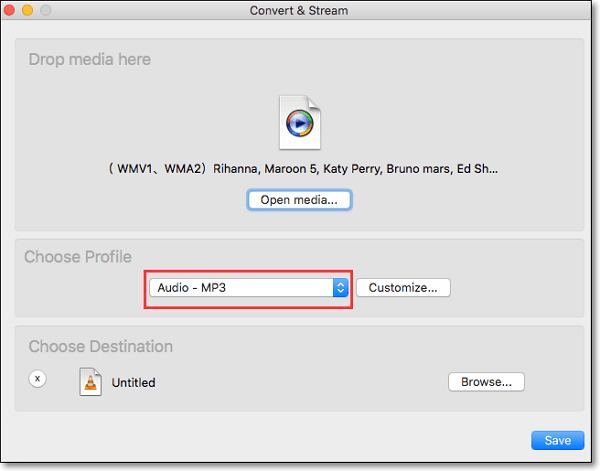Viewport: 600px width, 471px height.
Task: Remove destination with the round x button
Action: 37,380
